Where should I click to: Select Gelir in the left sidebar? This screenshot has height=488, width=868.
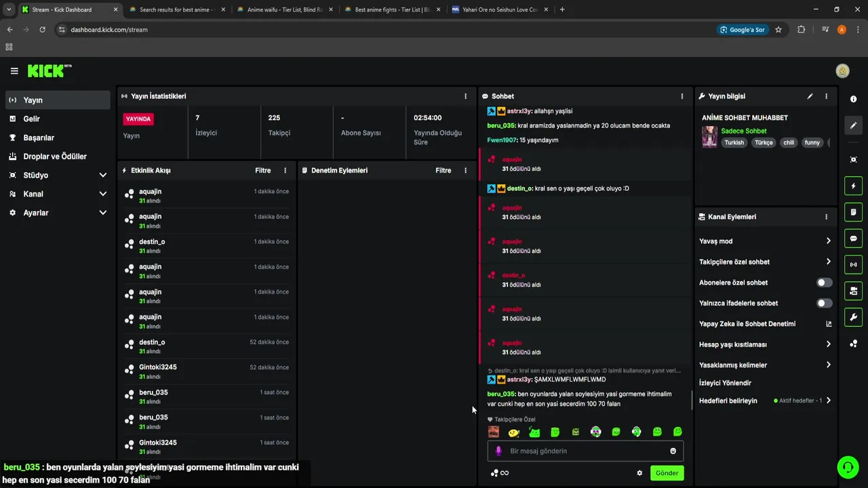click(58, 119)
